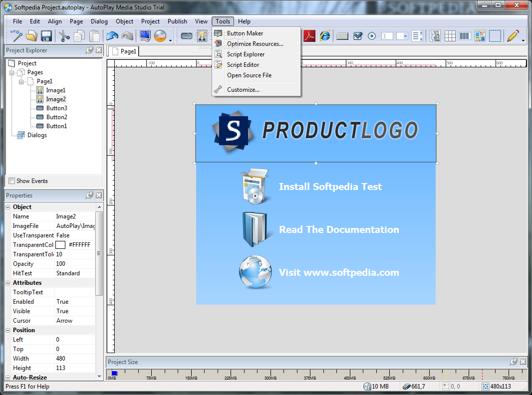Undo the last action with the blue arrow

tap(112, 35)
